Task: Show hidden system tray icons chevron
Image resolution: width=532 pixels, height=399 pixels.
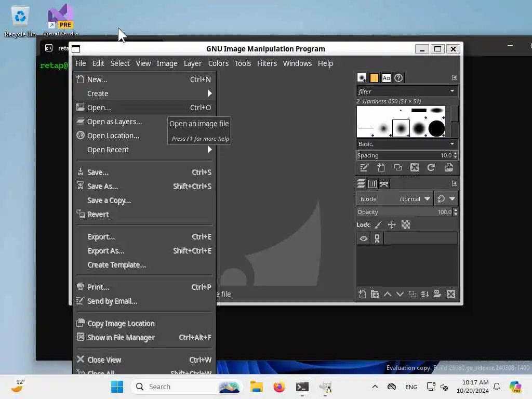Action: (375, 387)
